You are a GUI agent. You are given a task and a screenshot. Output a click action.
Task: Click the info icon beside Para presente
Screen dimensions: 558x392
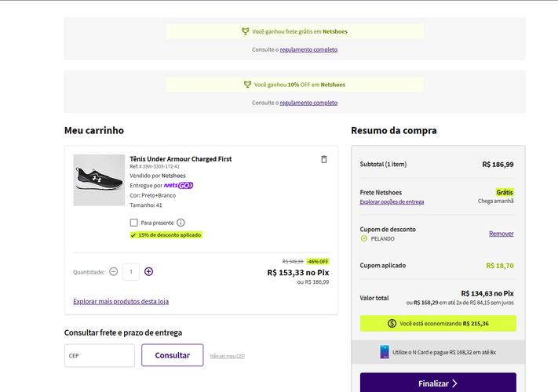coord(181,223)
